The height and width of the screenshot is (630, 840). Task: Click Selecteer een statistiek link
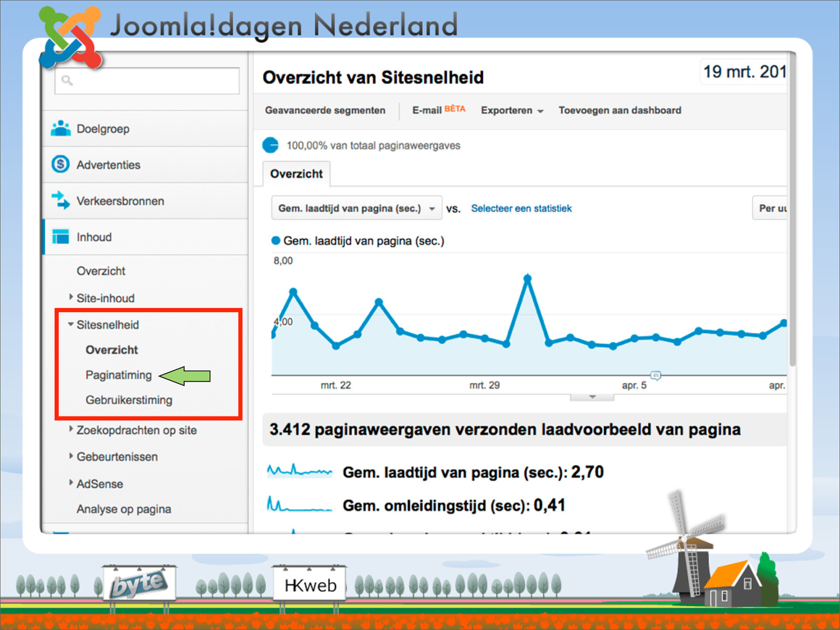[x=521, y=208]
